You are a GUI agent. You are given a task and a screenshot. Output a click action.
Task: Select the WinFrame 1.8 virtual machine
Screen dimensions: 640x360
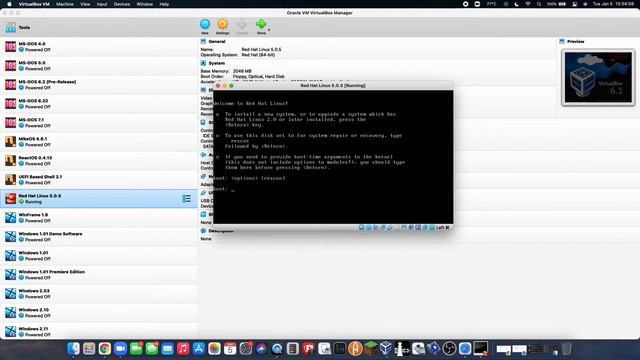[99, 218]
